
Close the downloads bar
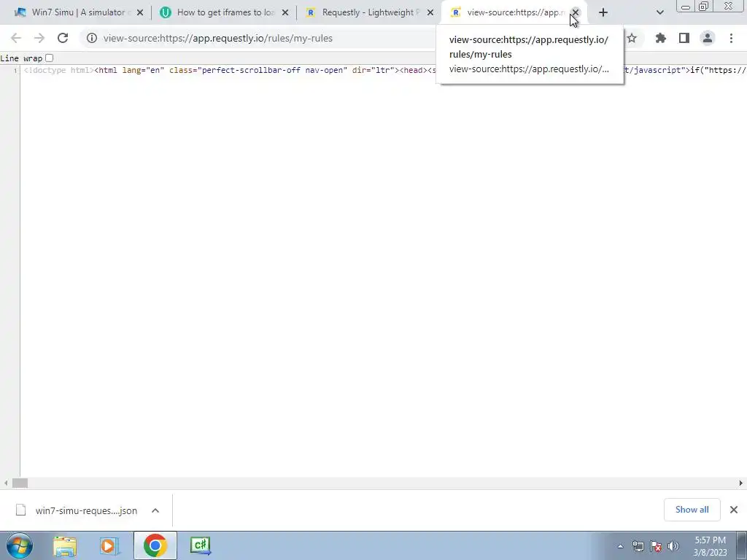[x=734, y=510]
